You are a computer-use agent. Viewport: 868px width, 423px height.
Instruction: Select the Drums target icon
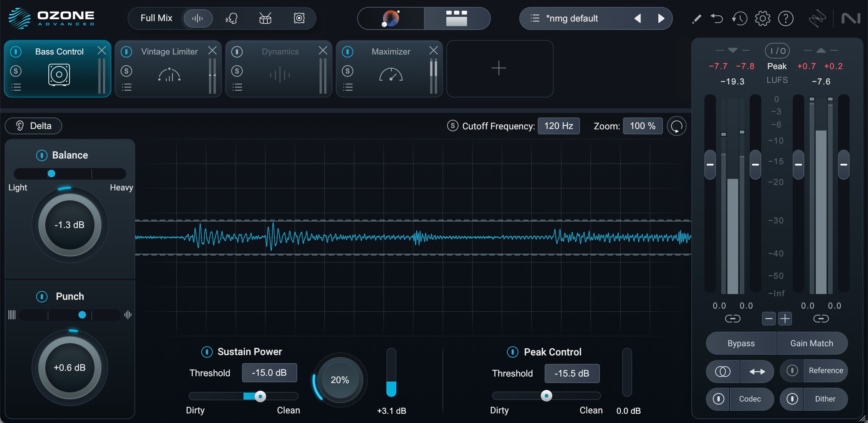tap(265, 18)
